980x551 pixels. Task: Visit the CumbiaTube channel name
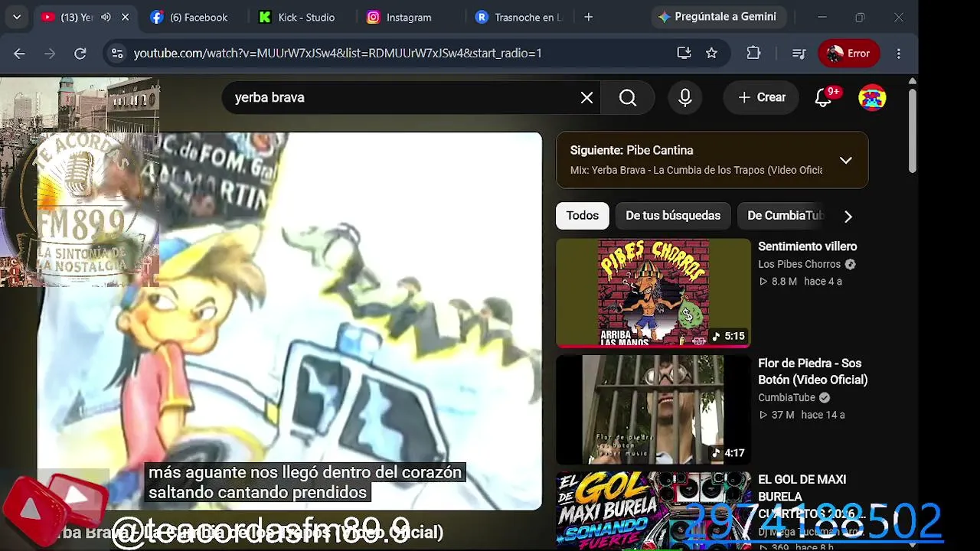click(786, 398)
